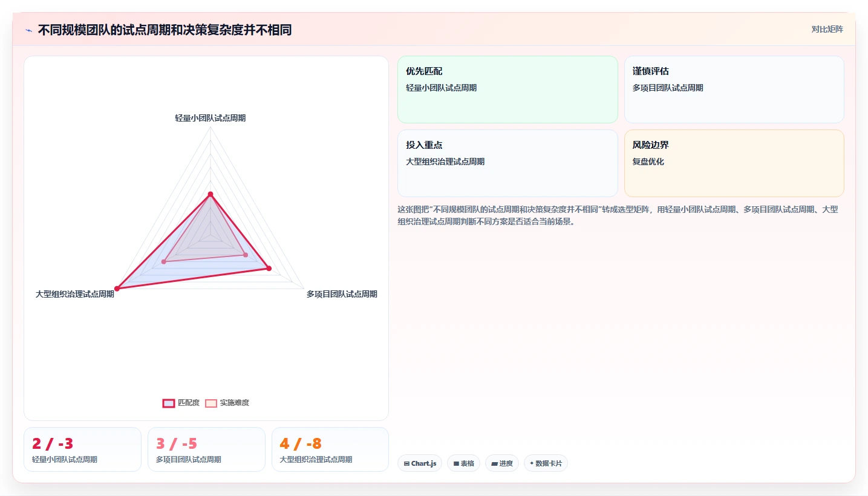The image size is (868, 496).
Task: Click the top radar data point
Action: [x=210, y=194]
